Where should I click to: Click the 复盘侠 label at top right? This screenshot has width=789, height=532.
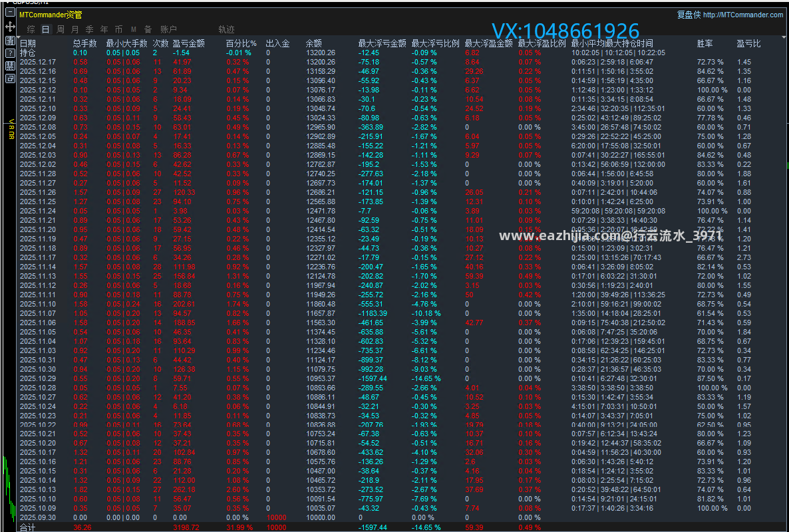point(689,15)
